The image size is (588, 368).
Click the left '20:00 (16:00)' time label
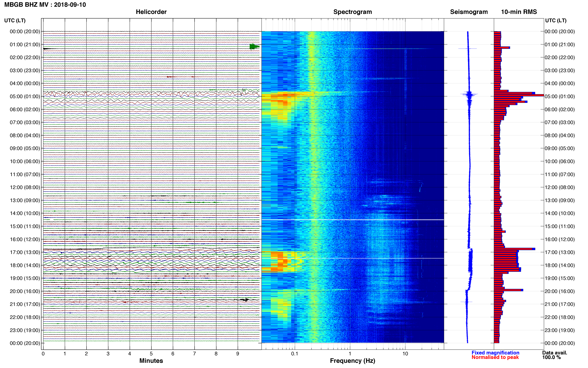click(25, 291)
